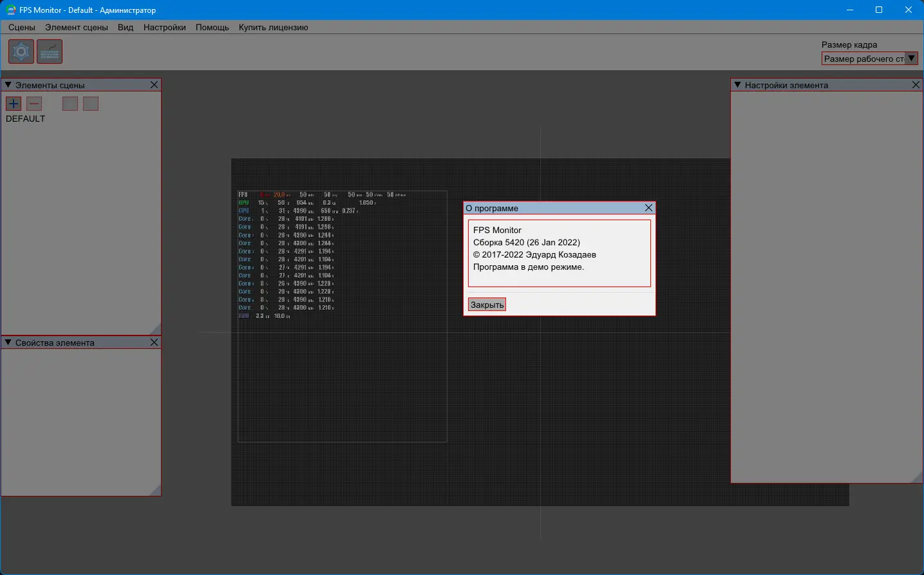Click the first gray square button in scene elements
The height and width of the screenshot is (575, 924).
pos(70,104)
